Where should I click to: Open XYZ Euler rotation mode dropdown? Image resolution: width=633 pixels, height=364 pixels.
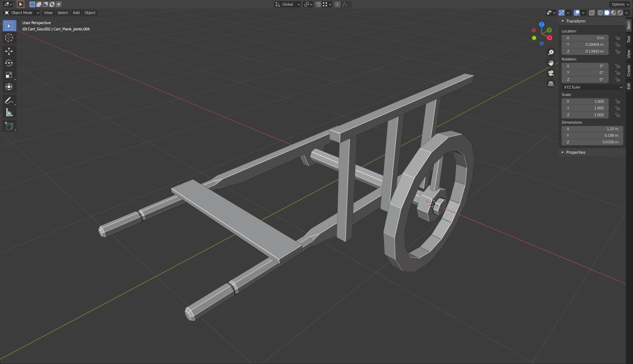(x=592, y=87)
